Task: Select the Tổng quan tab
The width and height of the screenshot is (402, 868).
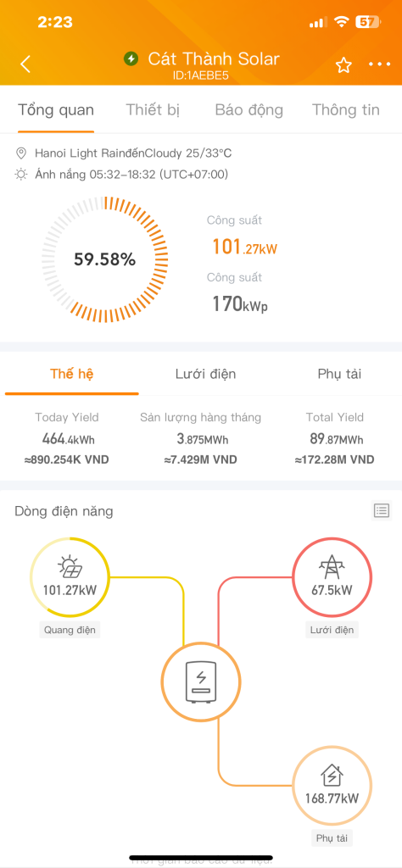Action: 56,109
